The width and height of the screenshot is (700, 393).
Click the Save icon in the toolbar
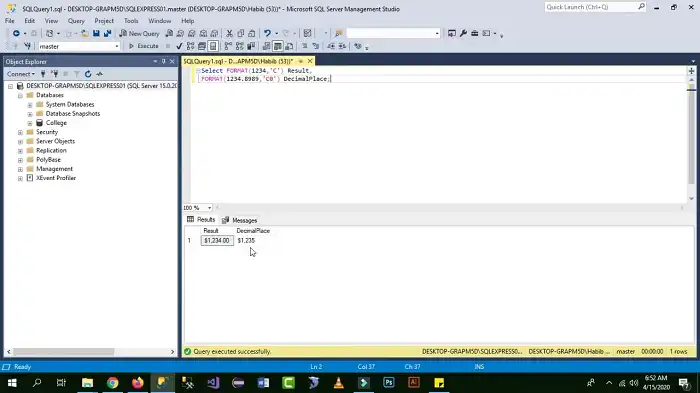tap(96, 33)
